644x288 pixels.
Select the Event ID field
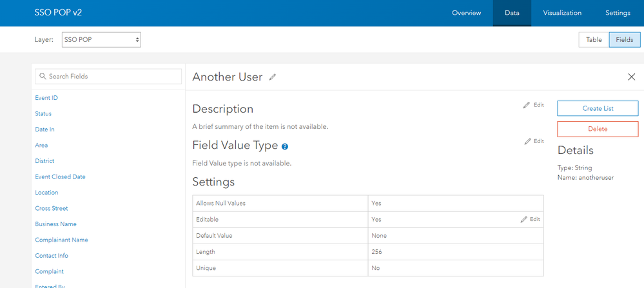tap(46, 98)
